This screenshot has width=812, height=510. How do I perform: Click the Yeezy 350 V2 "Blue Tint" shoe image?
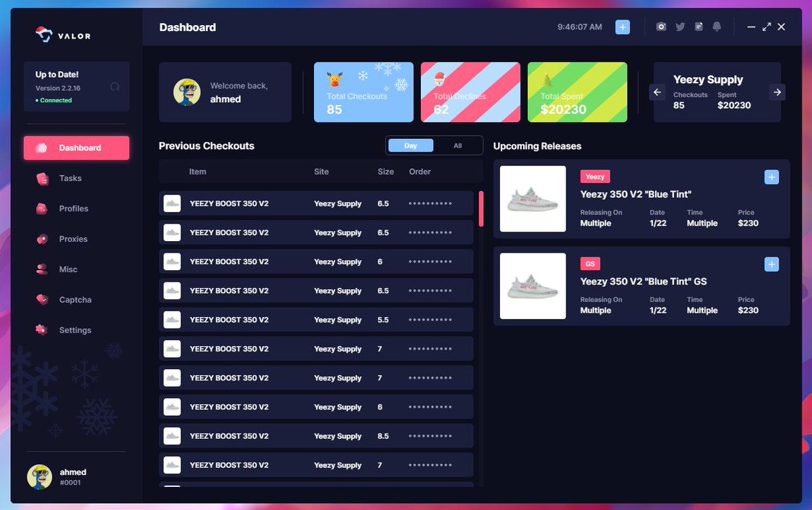pos(533,199)
